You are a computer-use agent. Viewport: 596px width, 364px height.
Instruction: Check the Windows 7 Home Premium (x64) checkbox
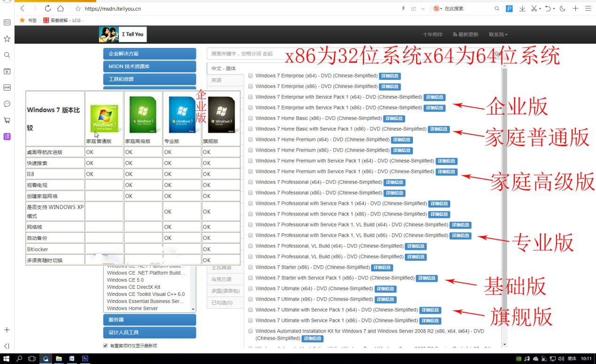point(251,139)
